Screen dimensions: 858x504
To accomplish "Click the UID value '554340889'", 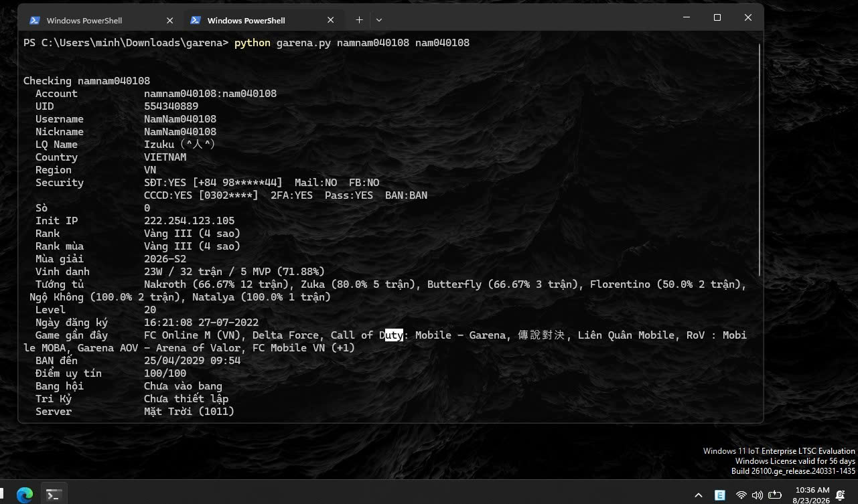I will click(171, 106).
